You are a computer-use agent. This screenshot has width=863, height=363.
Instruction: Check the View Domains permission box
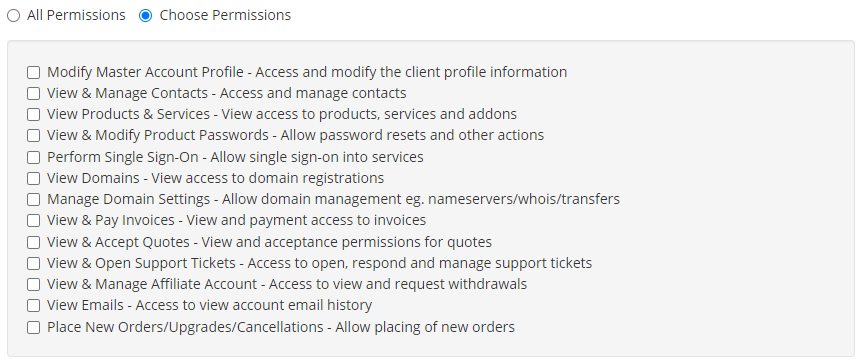coord(34,179)
